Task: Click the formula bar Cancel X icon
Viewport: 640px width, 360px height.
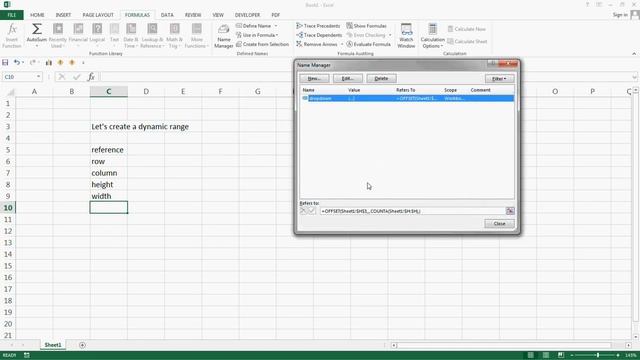Action: point(62,76)
